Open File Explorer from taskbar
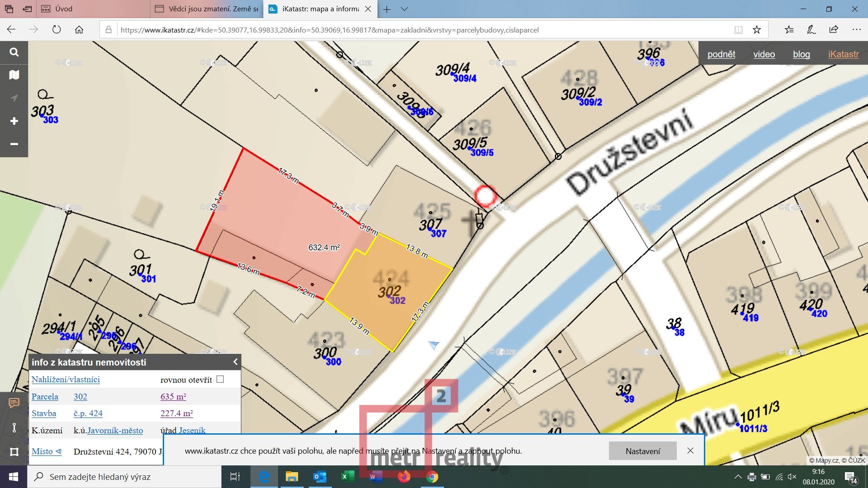The image size is (868, 488). 292,477
